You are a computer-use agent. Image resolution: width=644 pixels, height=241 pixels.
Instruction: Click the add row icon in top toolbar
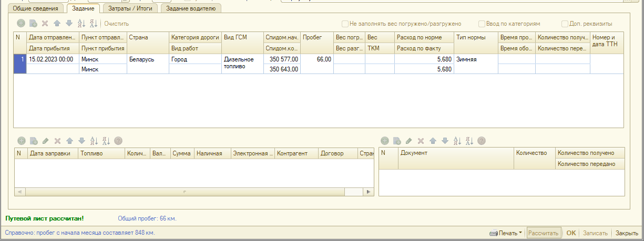[21, 24]
